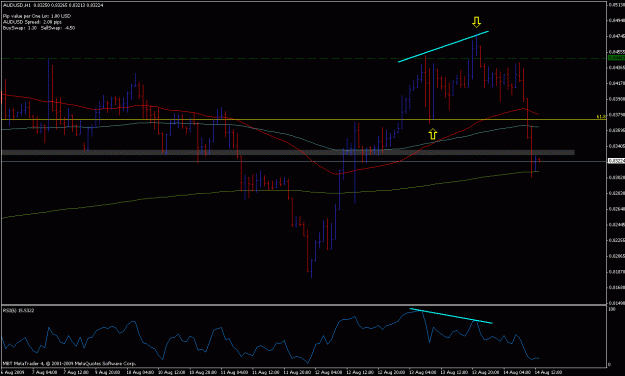Click the RSI scale value 100

click(613, 309)
